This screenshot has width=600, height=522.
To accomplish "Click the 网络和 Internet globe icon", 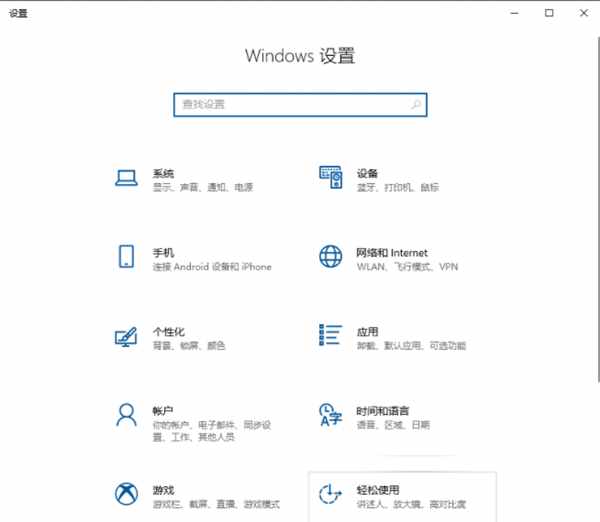I will (331, 256).
